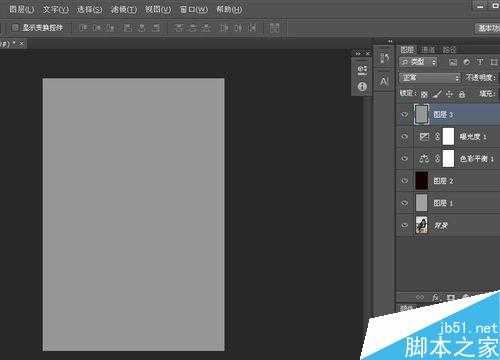Toggle lock position icon
The width and height of the screenshot is (500, 360).
[449, 94]
